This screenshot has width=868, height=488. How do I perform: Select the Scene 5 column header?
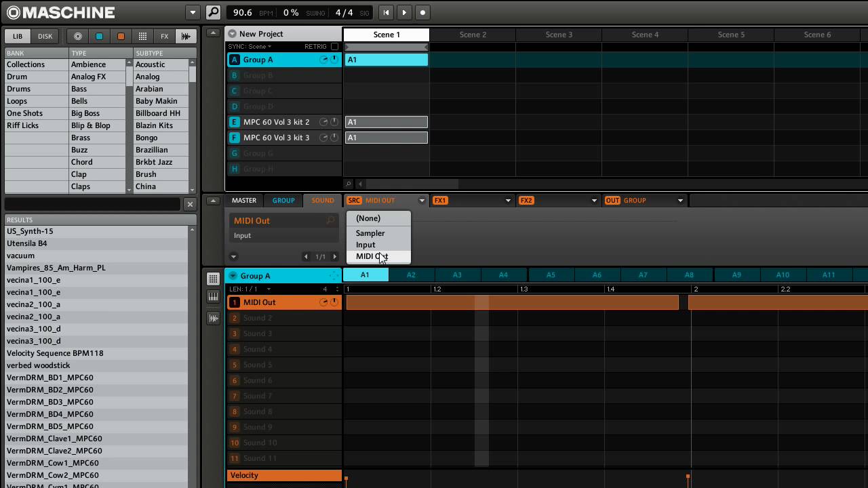pyautogui.click(x=731, y=35)
